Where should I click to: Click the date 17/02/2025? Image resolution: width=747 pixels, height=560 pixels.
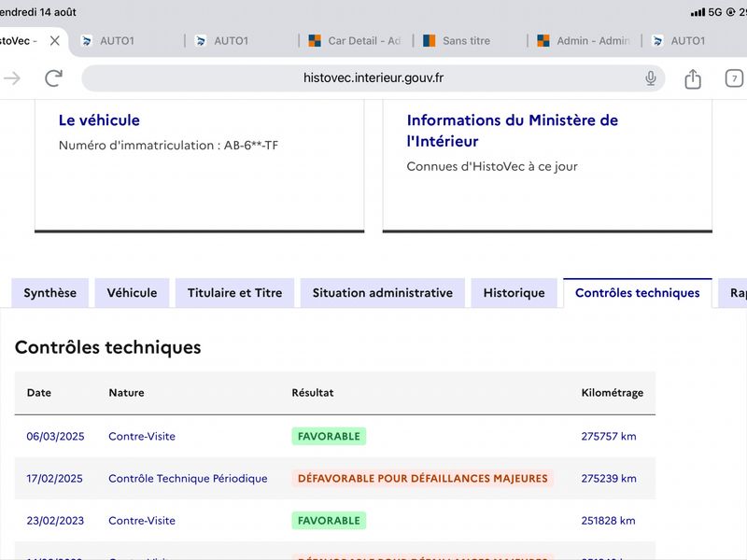[54, 478]
